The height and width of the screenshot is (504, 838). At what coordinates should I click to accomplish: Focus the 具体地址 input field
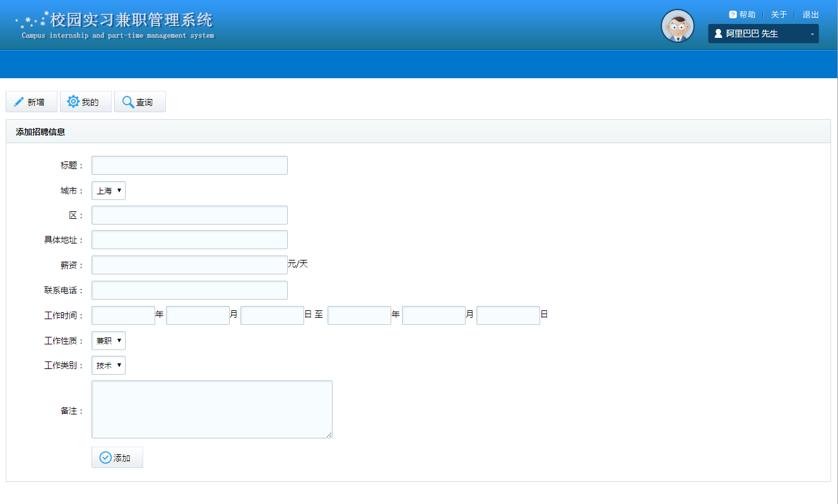[x=189, y=240]
